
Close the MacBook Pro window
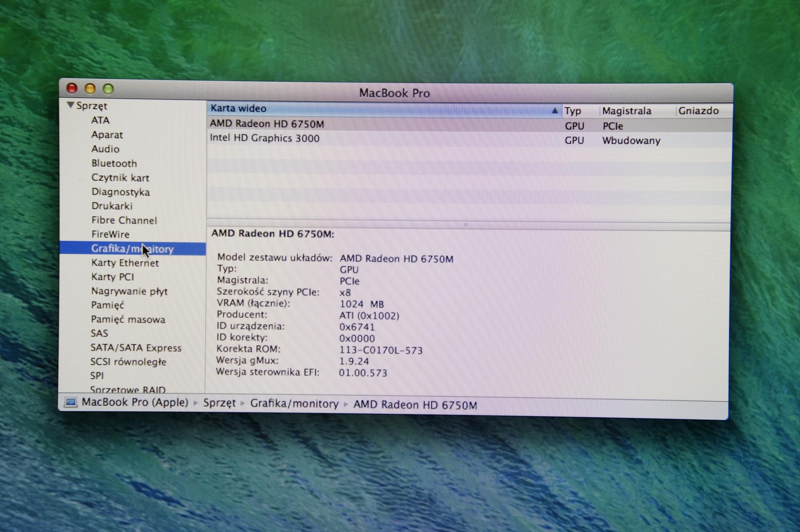tap(72, 88)
